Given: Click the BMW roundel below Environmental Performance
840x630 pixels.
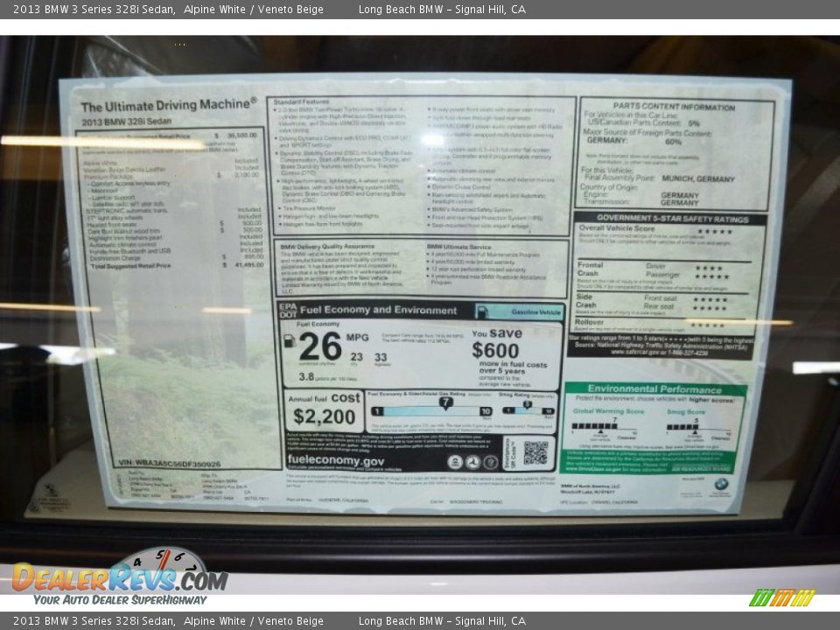Looking at the screenshot, I should [721, 486].
